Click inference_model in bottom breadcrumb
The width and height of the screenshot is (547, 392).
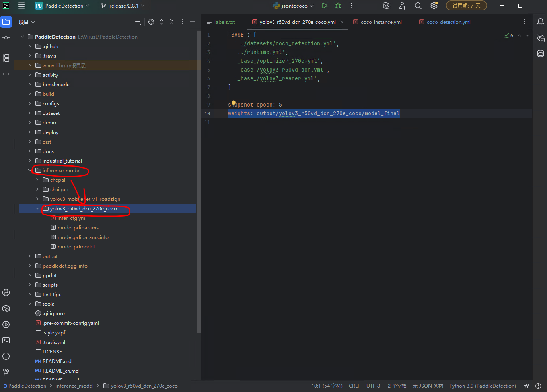[x=74, y=386]
